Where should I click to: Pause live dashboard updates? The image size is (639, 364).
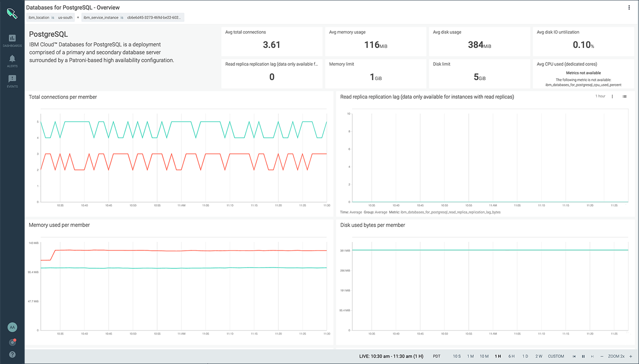[x=583, y=356]
